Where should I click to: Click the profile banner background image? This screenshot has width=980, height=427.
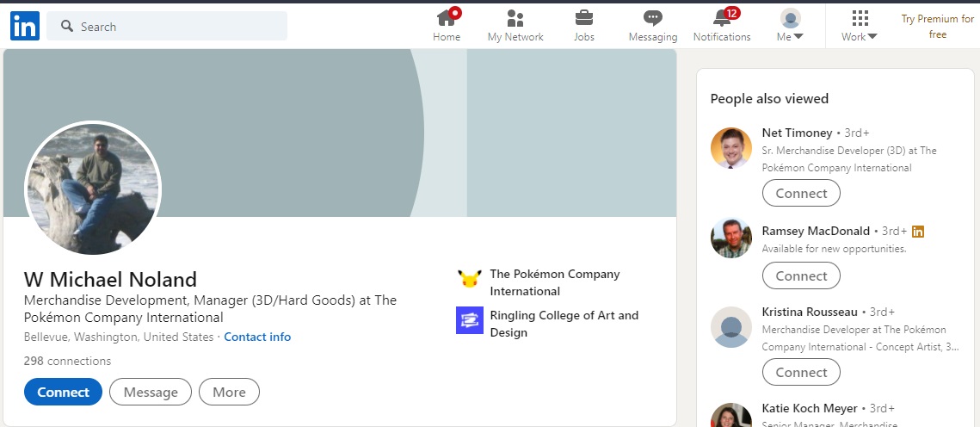[340, 133]
